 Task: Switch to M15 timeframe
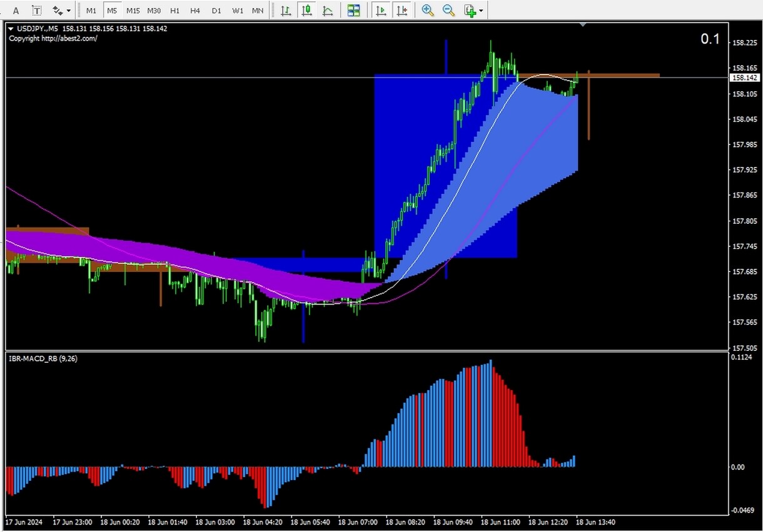133,11
